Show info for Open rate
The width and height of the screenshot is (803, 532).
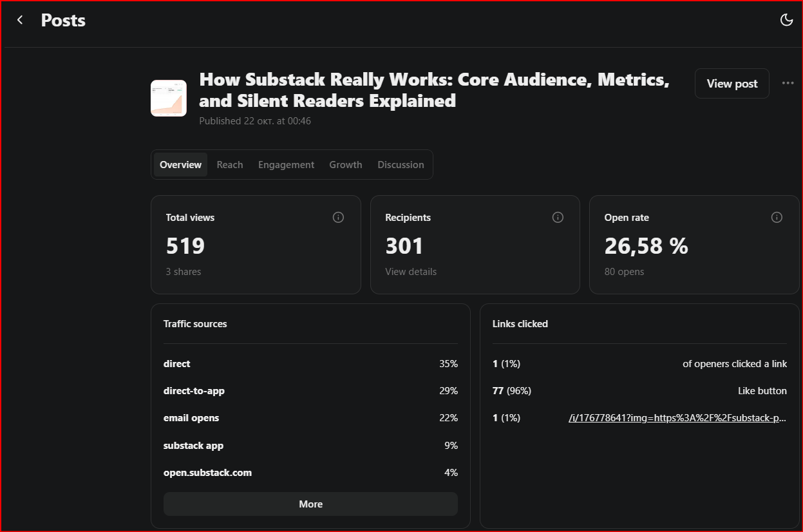(x=777, y=218)
